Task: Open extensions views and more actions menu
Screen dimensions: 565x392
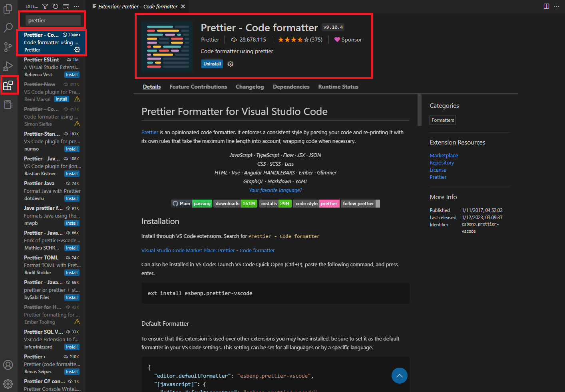Action: (76, 6)
